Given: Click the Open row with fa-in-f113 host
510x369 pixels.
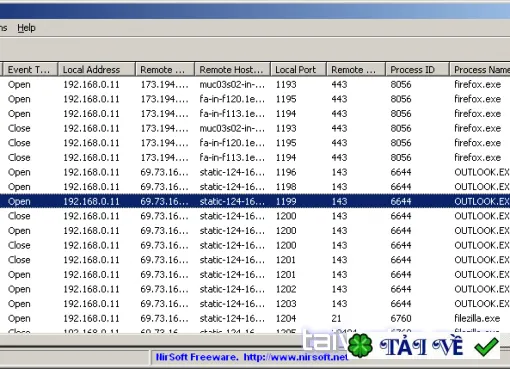Looking at the screenshot, I should [255, 114].
